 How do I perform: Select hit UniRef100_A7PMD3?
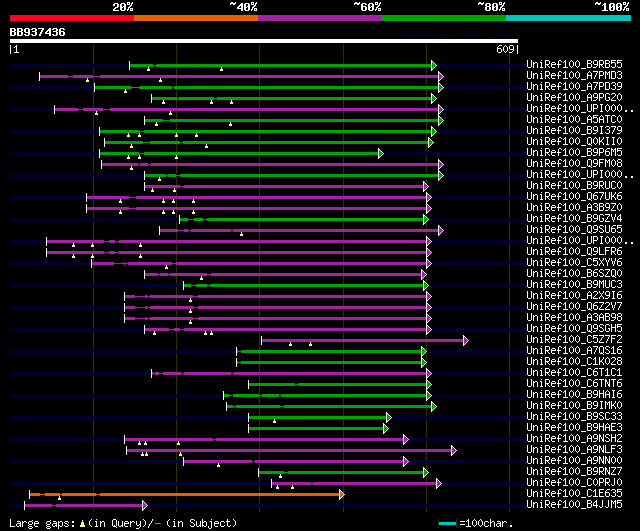pos(574,76)
